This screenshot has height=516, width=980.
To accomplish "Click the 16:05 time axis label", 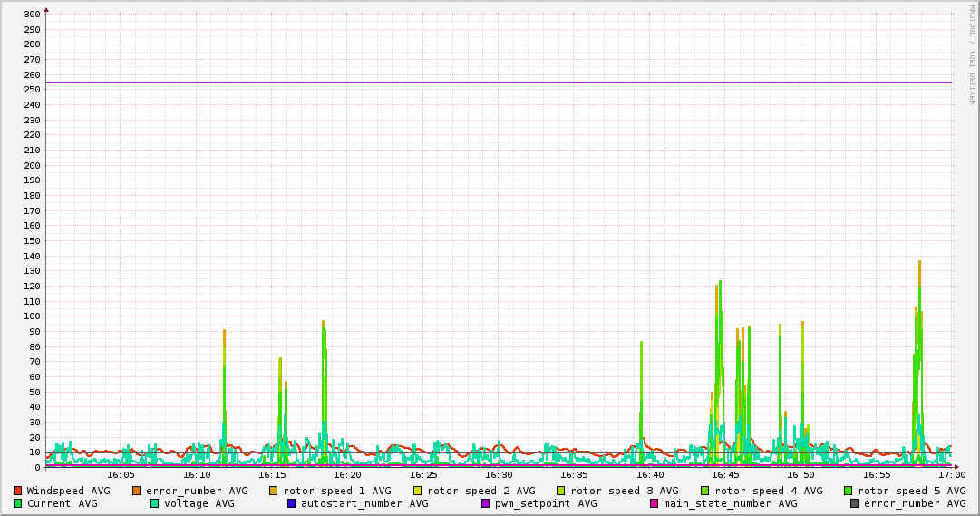I will 121,474.
